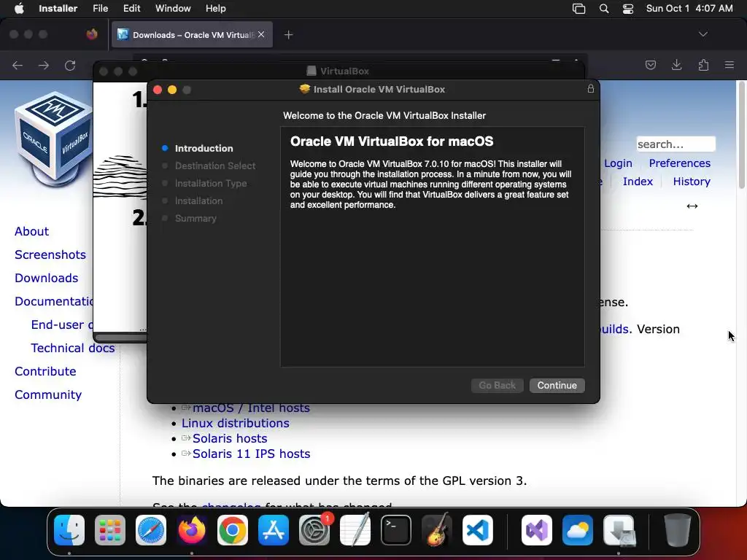
Task: Click the VirtualBox logo on the web page
Action: [x=53, y=139]
